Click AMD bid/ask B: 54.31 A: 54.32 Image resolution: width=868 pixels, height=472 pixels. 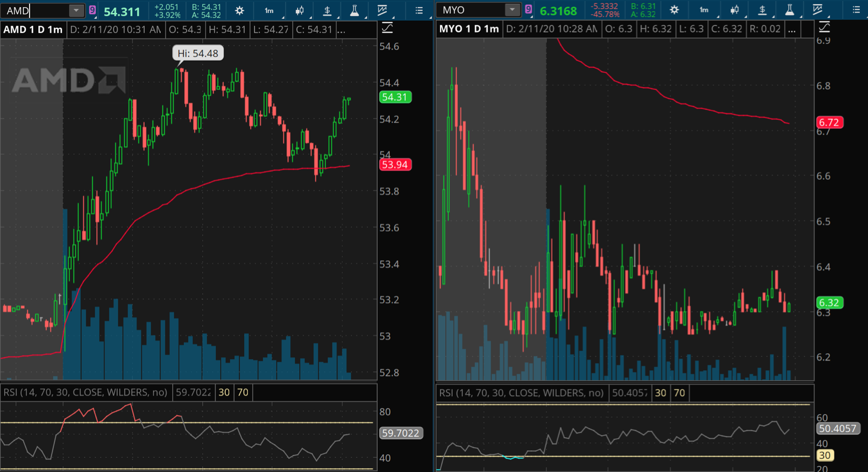(x=206, y=11)
